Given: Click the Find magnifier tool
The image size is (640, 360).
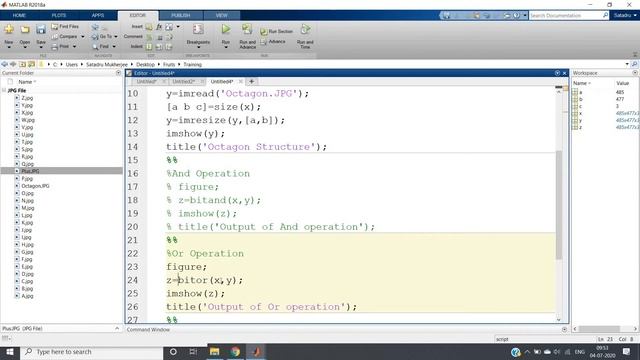Looking at the screenshot, I should [x=101, y=47].
